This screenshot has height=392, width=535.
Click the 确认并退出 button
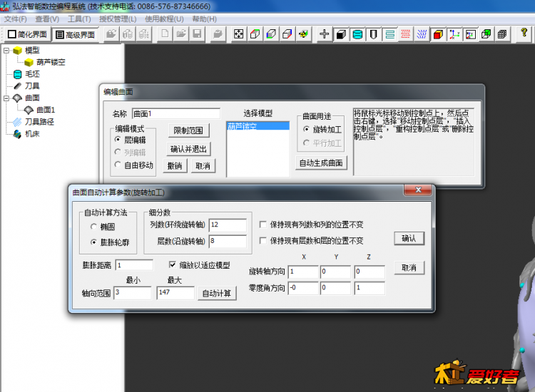(188, 149)
